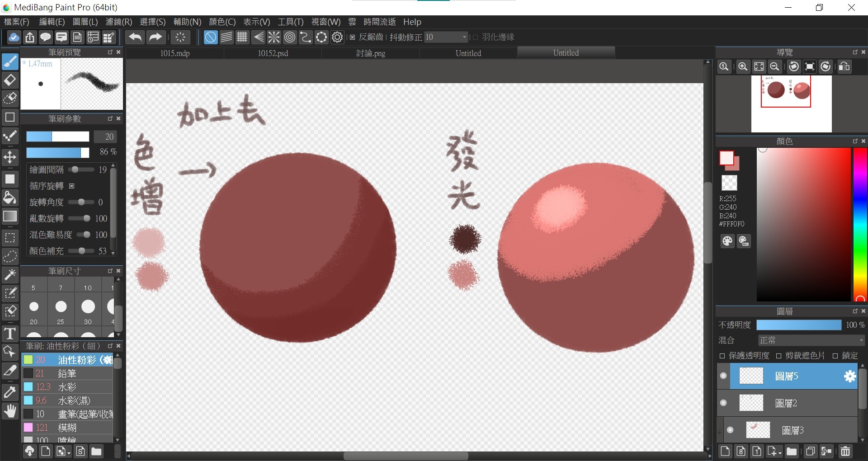Hide layer 圖層3 visibility dot

pyautogui.click(x=730, y=430)
